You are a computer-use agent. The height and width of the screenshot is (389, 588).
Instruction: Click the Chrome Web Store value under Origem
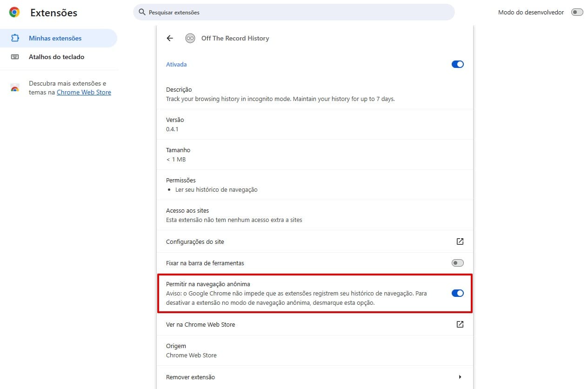191,355
